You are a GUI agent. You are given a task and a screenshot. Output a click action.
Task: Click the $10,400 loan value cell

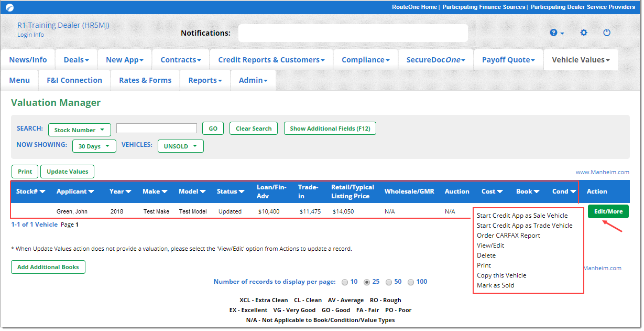268,212
